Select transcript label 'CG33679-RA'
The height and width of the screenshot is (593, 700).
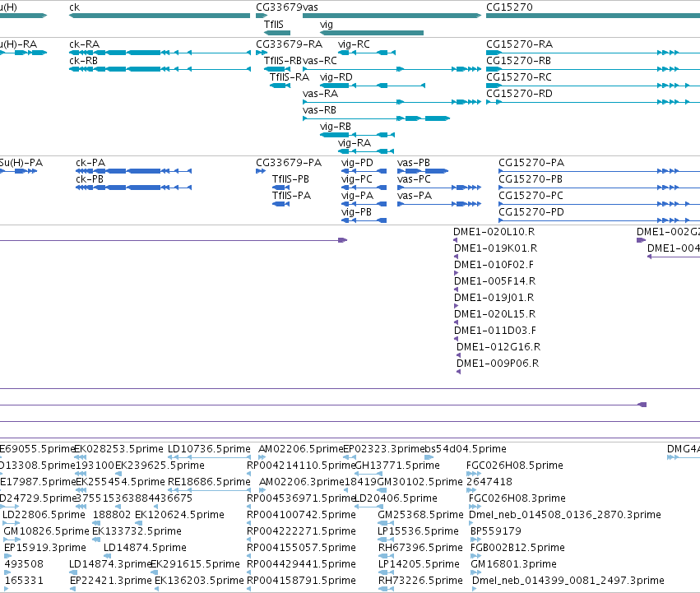point(289,44)
